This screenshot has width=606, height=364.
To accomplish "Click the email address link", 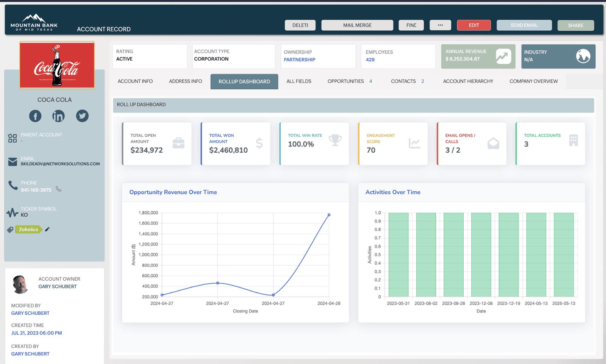I will point(60,164).
